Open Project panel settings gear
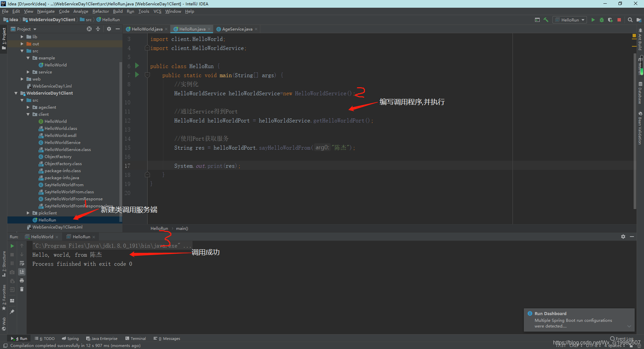This screenshot has width=644, height=349. click(x=109, y=29)
